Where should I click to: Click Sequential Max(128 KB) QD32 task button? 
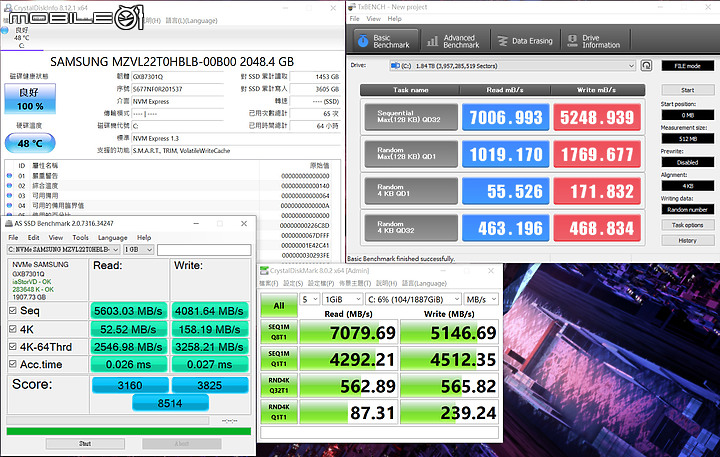[x=411, y=117]
